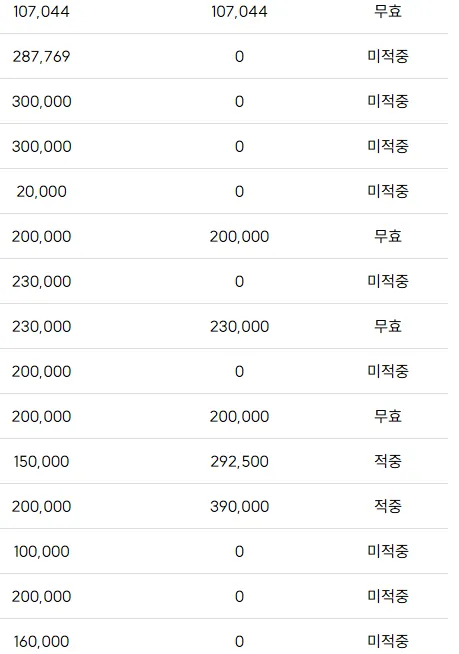The height and width of the screenshot is (654, 459).
Task: Click 미적중 status in the 100,000 row
Action: [x=388, y=551]
